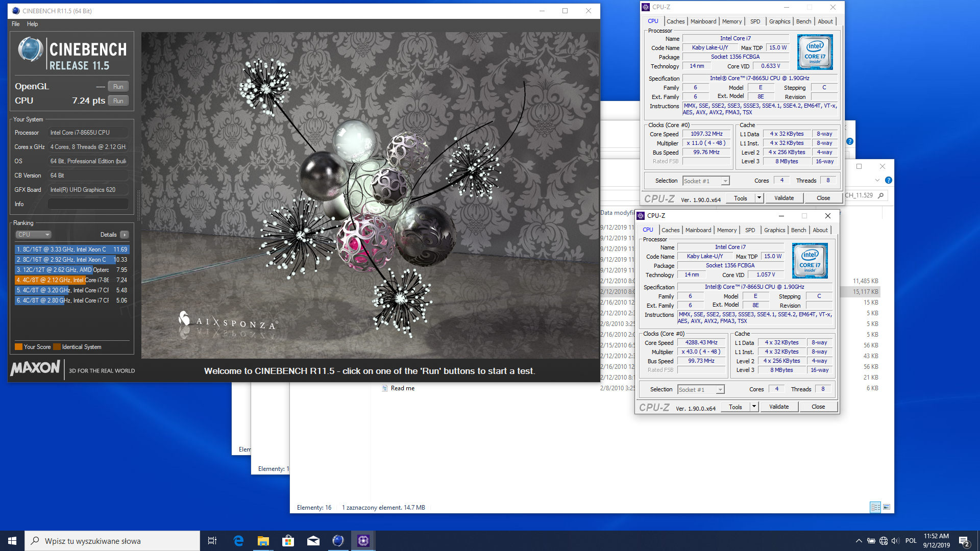Image resolution: width=980 pixels, height=551 pixels.
Task: Open Socket #1 selection dropdown in lower CPU-Z
Action: 701,390
